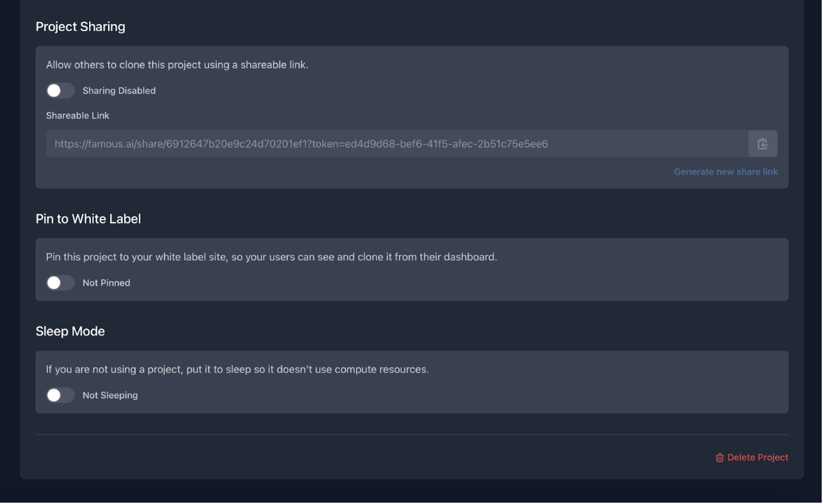Toggle the Sleep Mode switch on
Screen dimensions: 823x504
pyautogui.click(x=60, y=396)
